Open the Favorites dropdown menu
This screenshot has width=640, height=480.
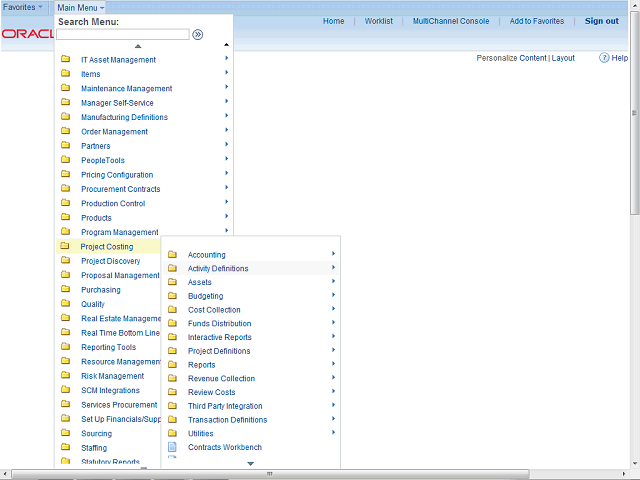point(24,7)
